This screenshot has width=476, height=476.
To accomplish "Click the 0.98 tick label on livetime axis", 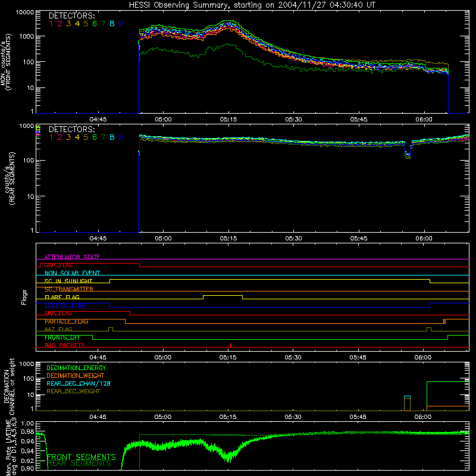I will [x=27, y=432].
